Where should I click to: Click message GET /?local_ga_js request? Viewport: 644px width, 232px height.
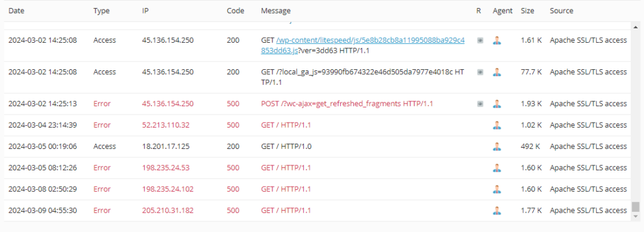point(363,77)
